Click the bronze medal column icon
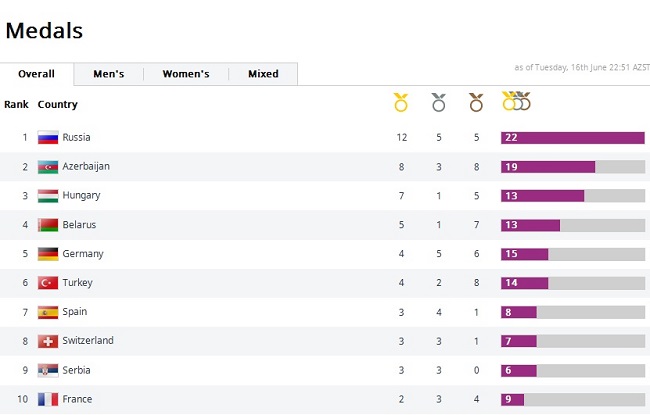This screenshot has width=650, height=415. (x=476, y=102)
